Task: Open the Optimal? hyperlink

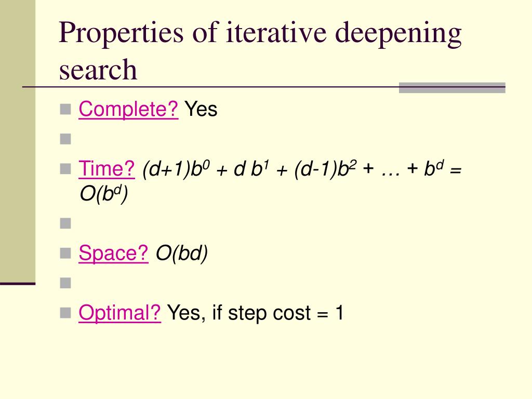Action: tap(119, 312)
